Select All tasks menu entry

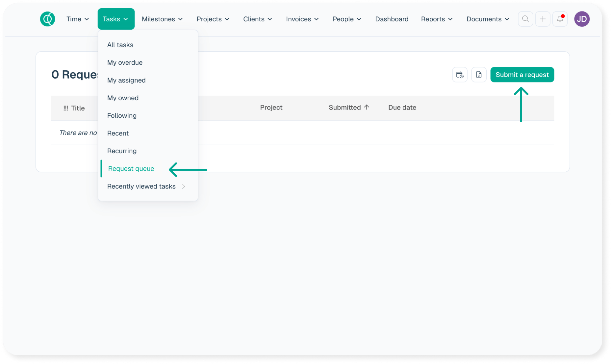pyautogui.click(x=120, y=45)
